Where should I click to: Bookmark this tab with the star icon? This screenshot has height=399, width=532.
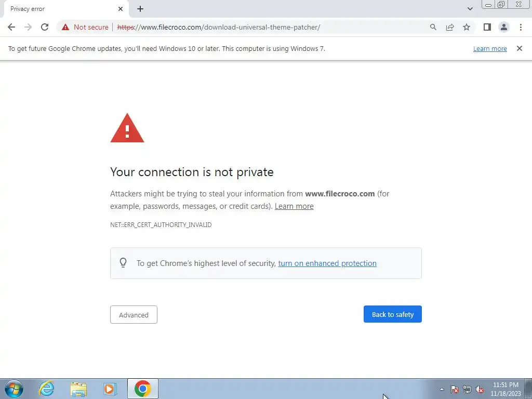467,27
